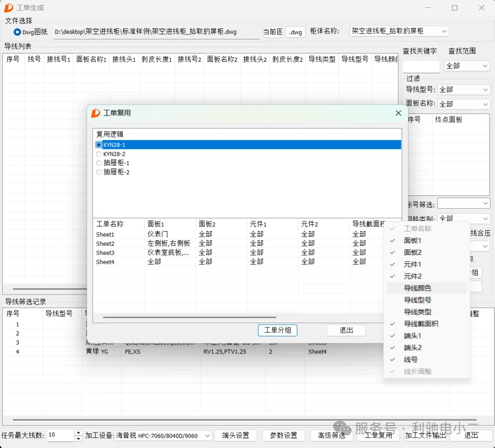Click the 工单分组 button
This screenshot has height=448, width=495.
point(277,331)
